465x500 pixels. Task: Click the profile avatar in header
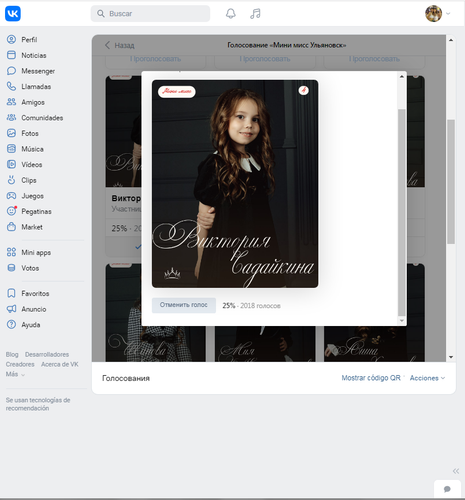[x=433, y=14]
